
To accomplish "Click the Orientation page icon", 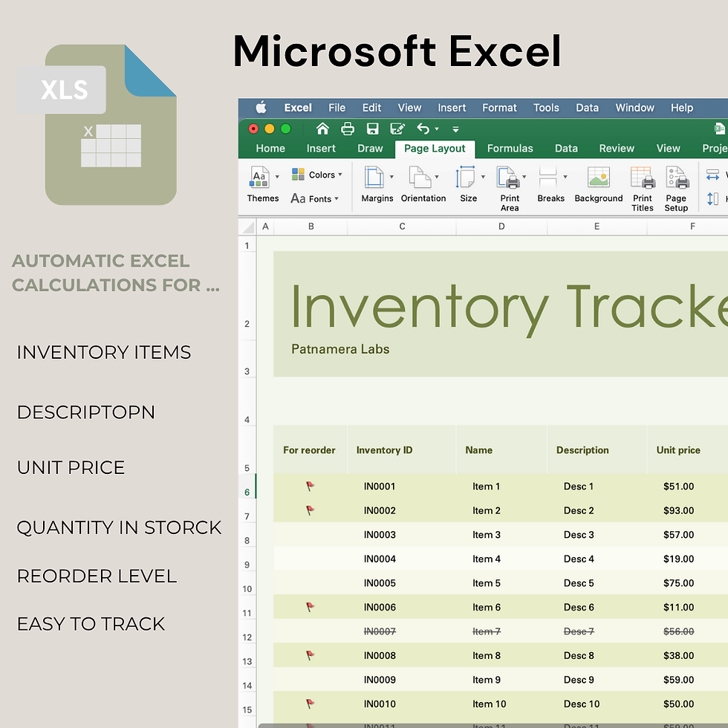I will 420,177.
